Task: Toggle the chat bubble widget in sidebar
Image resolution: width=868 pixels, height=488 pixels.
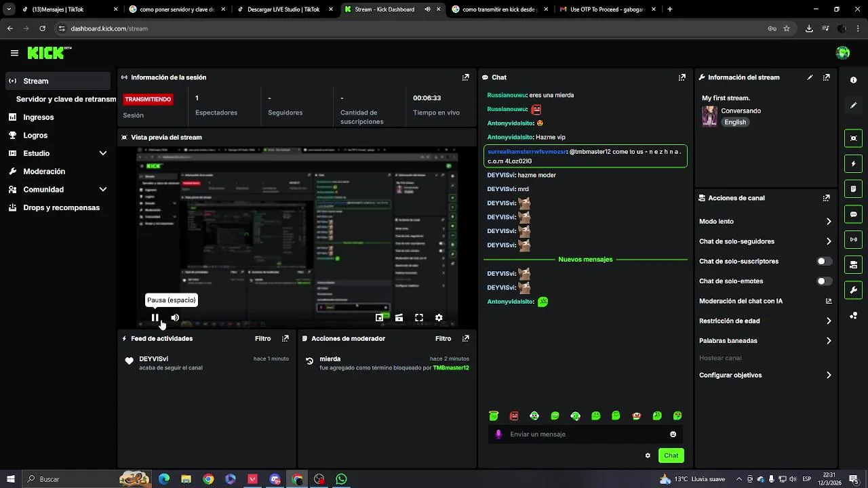Action: pyautogui.click(x=853, y=214)
